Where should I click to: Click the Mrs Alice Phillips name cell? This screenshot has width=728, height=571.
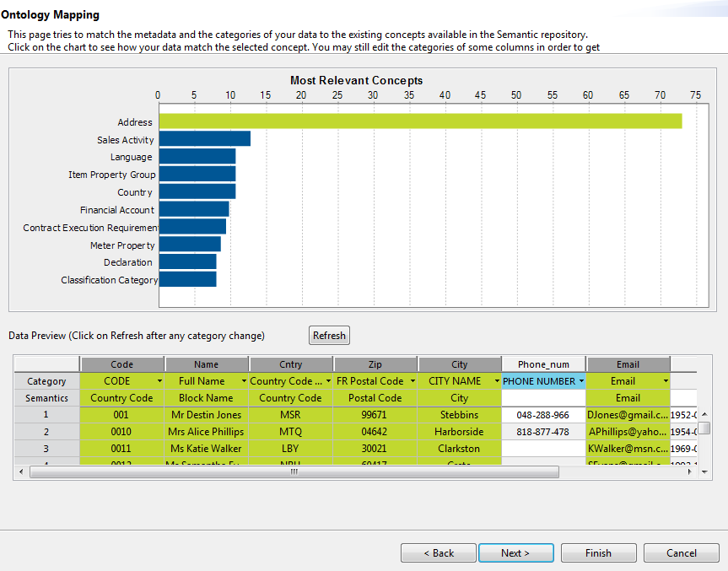pos(206,432)
